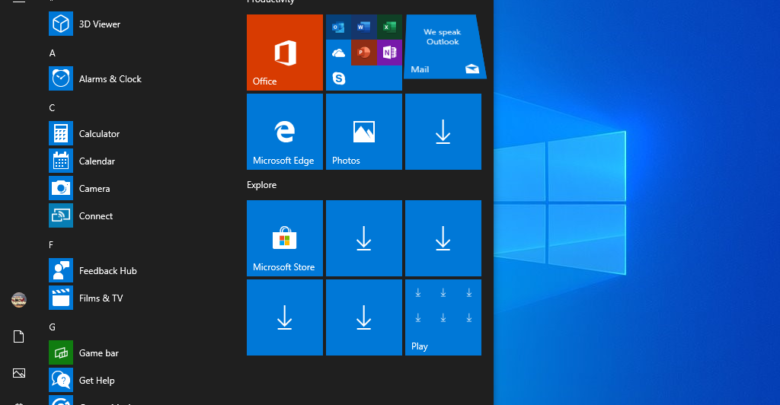Open the Calculator app
This screenshot has width=780, height=405.
[84, 133]
